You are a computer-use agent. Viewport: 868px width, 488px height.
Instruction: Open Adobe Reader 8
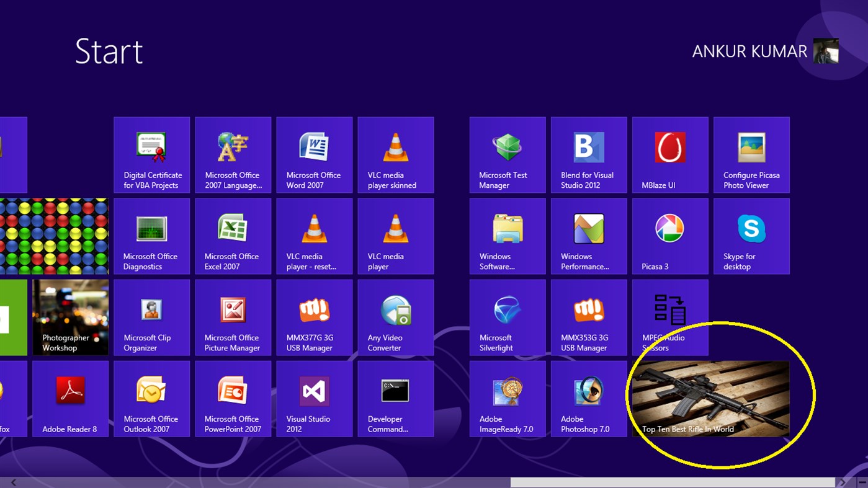click(71, 399)
